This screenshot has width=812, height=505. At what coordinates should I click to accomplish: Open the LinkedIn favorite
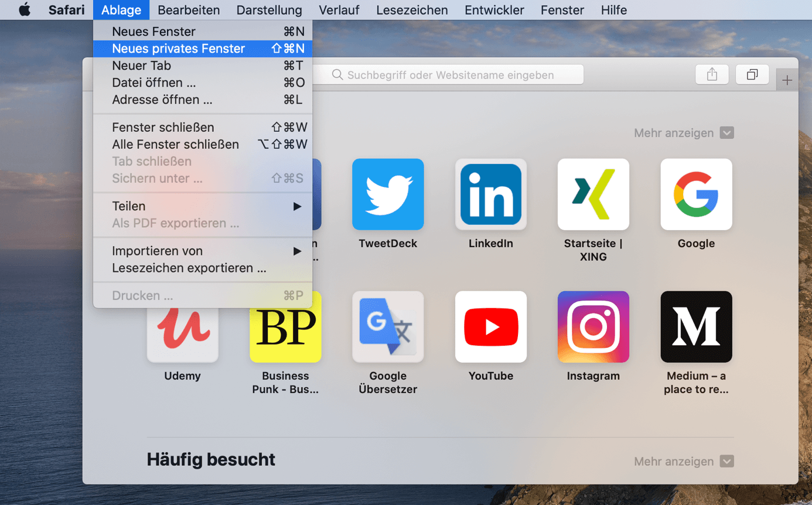point(491,194)
